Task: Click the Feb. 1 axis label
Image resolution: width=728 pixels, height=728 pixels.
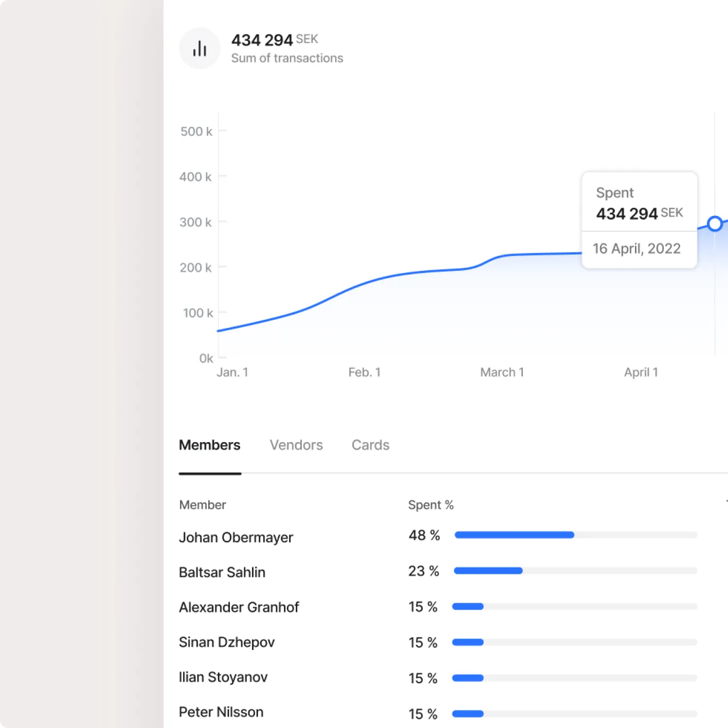Action: 364,373
